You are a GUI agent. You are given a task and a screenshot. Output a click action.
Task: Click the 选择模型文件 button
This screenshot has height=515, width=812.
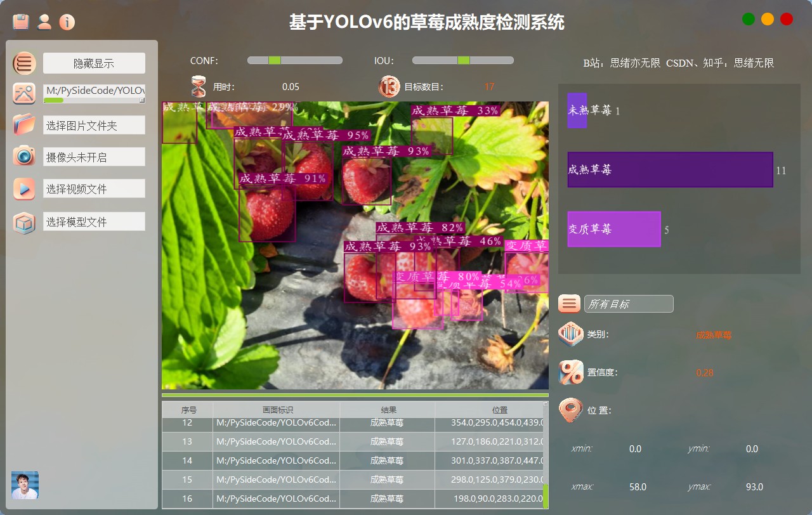point(94,222)
